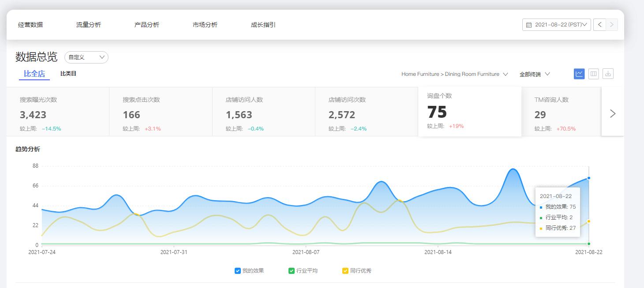Switch to 流量分析 tab
644x288 pixels.
pos(89,25)
